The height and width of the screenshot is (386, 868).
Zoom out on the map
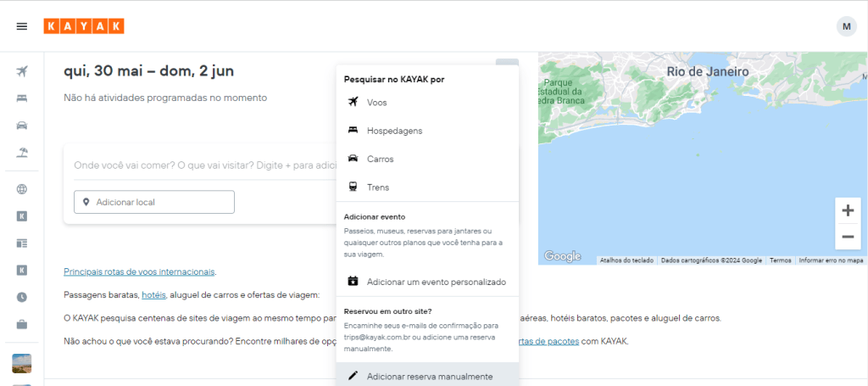tap(848, 237)
